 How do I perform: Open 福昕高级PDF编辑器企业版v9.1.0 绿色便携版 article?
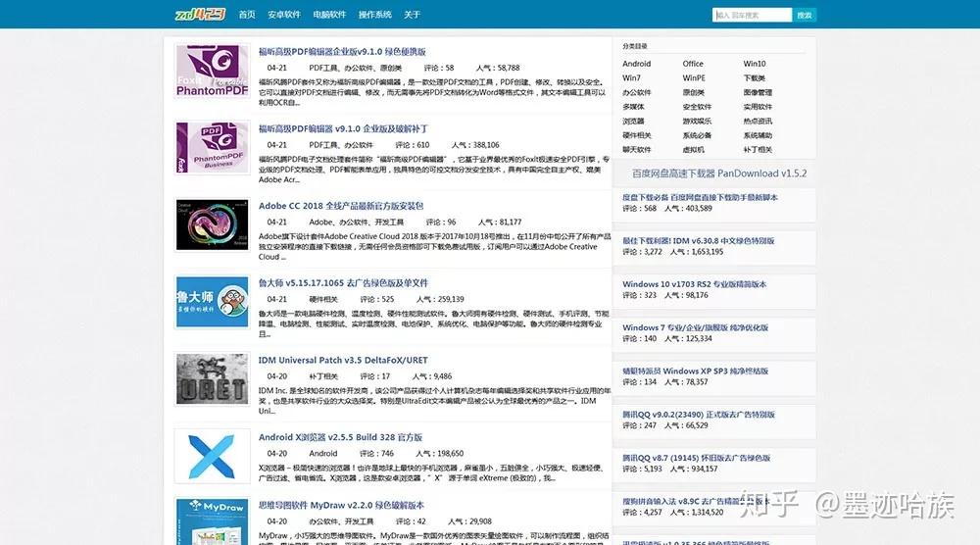pos(342,52)
